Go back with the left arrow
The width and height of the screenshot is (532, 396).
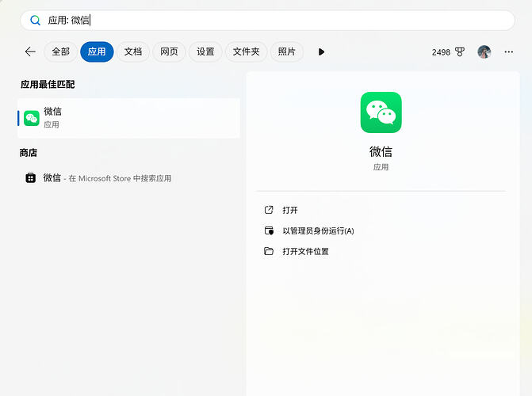tap(30, 51)
